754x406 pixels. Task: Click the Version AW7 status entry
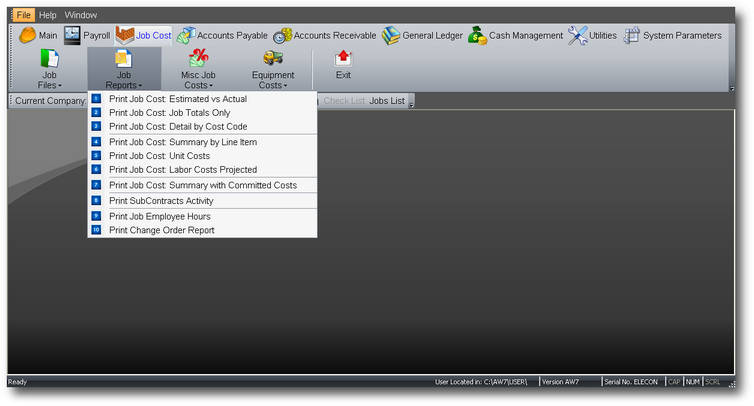pos(561,382)
